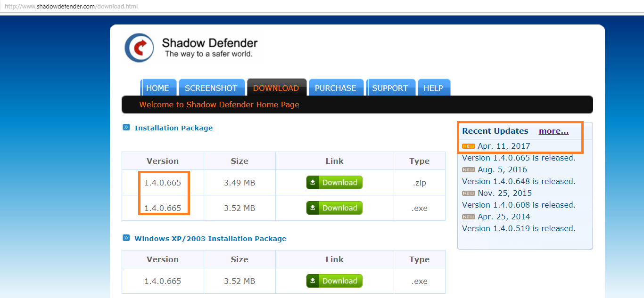Click the arrow icon beside Windows XP/2003 Installation Package
This screenshot has height=298, width=644.
pyautogui.click(x=126, y=238)
